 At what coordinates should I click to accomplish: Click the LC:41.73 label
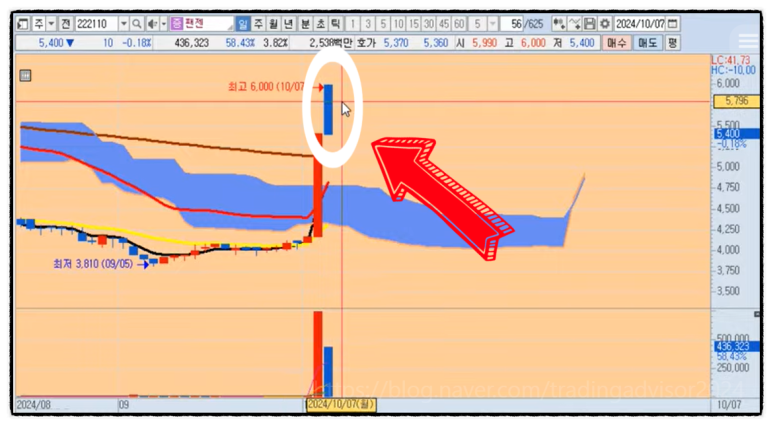click(731, 60)
